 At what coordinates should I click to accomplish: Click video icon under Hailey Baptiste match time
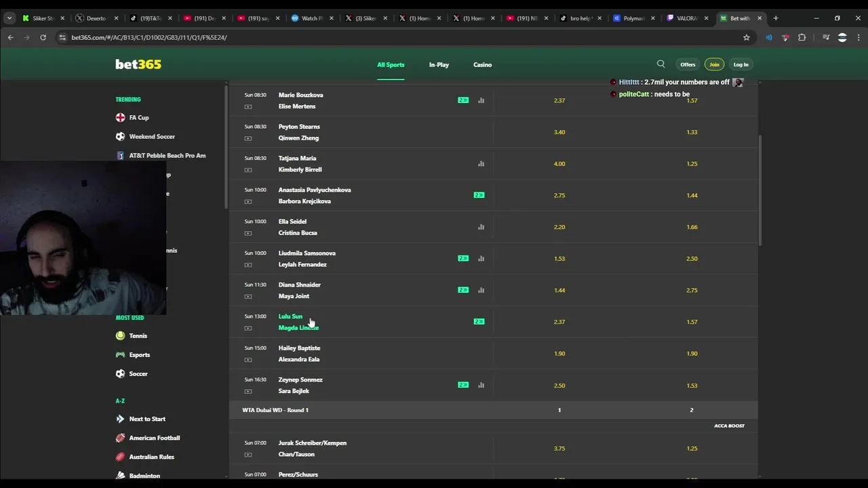coord(248,360)
